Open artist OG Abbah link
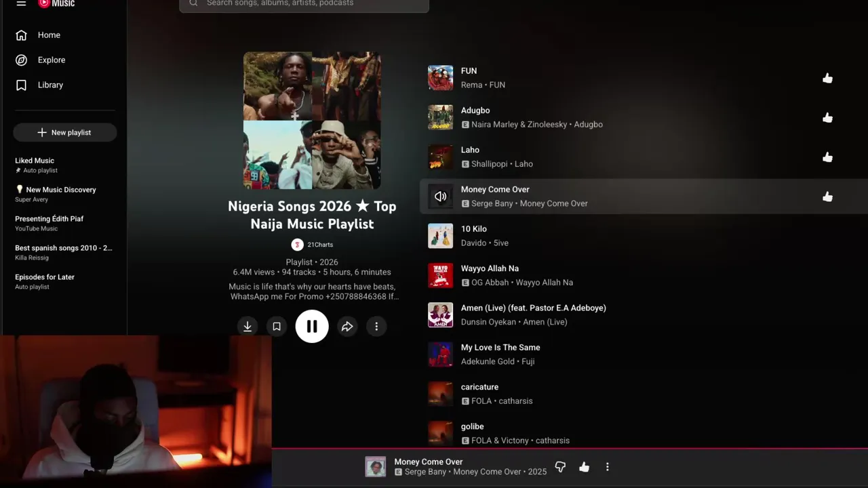Viewport: 868px width, 488px height. point(490,283)
